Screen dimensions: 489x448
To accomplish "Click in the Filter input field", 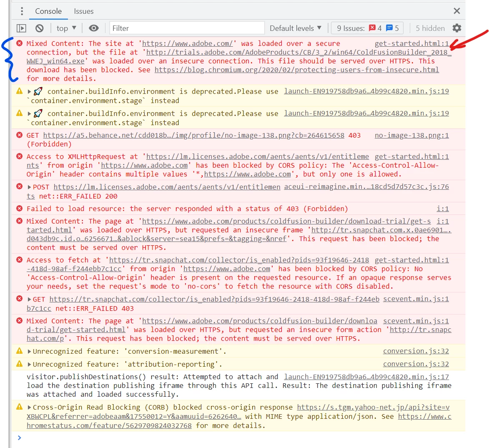I will [x=187, y=28].
